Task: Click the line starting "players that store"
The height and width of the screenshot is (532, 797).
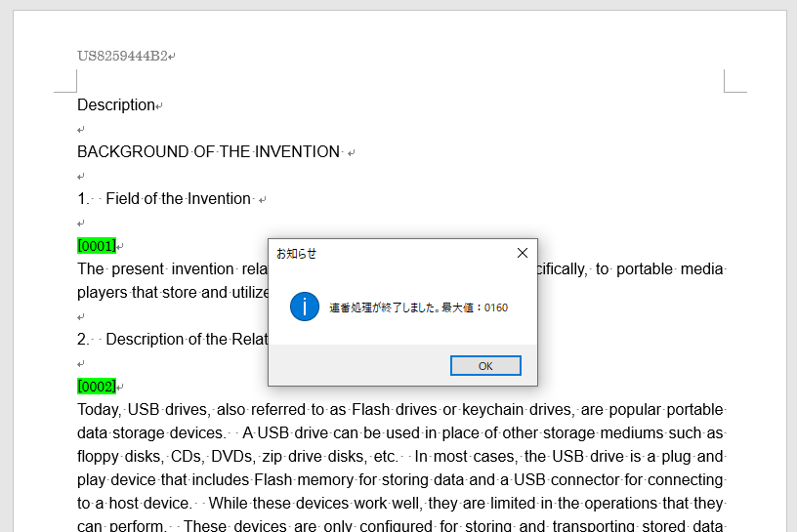Action: pyautogui.click(x=166, y=293)
